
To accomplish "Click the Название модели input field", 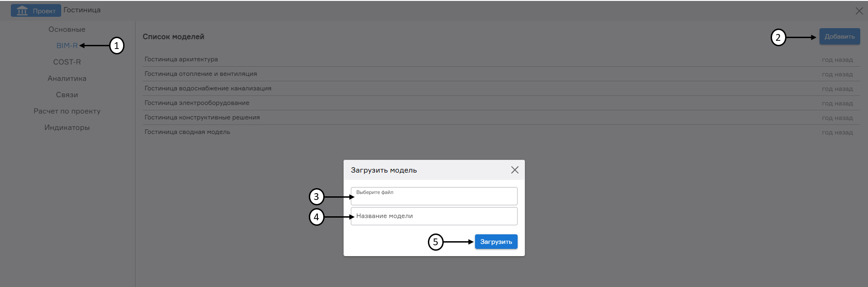I will [x=433, y=216].
